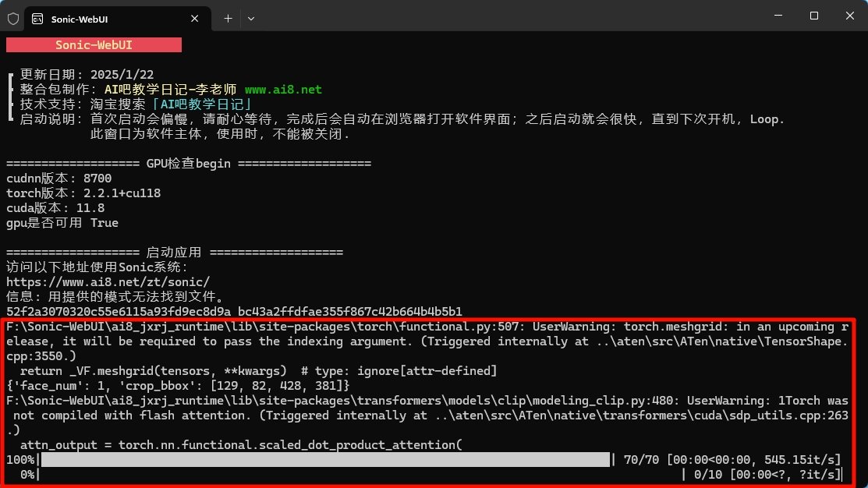Click the administrator shield icon
868x488 pixels.
12,18
